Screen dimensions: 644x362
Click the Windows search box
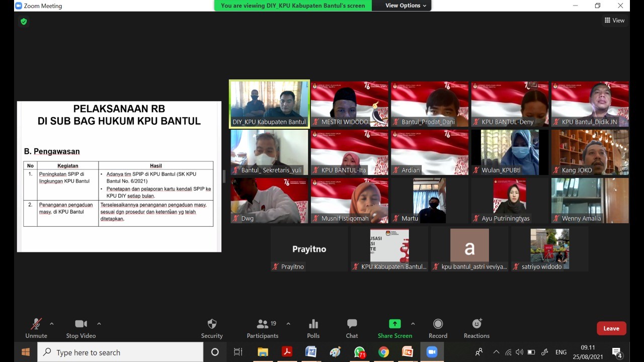pos(121,352)
